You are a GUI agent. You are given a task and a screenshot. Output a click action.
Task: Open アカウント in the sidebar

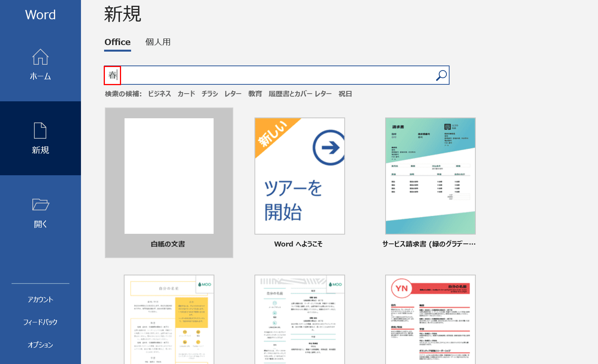click(40, 299)
